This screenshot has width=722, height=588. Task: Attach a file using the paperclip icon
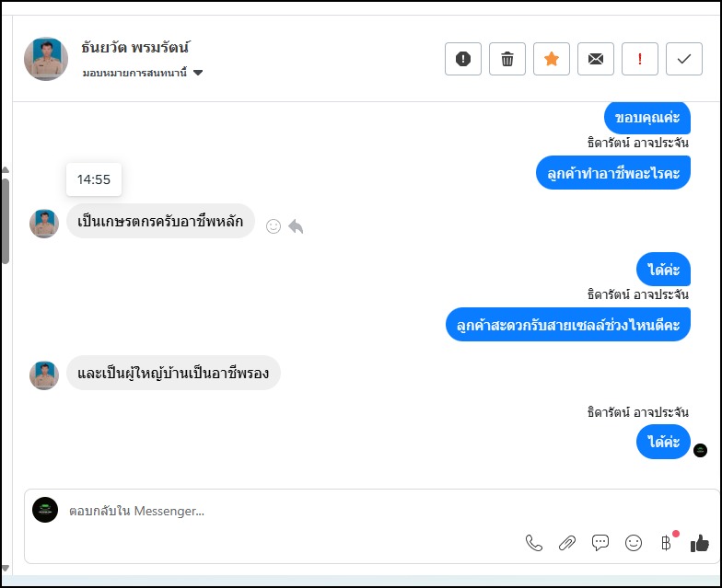coord(567,543)
